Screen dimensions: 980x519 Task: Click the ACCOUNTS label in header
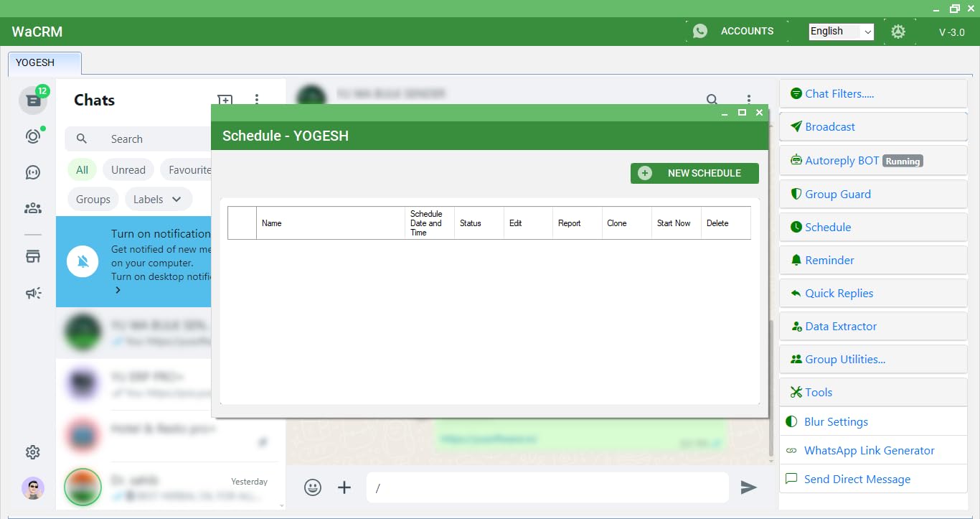(747, 31)
